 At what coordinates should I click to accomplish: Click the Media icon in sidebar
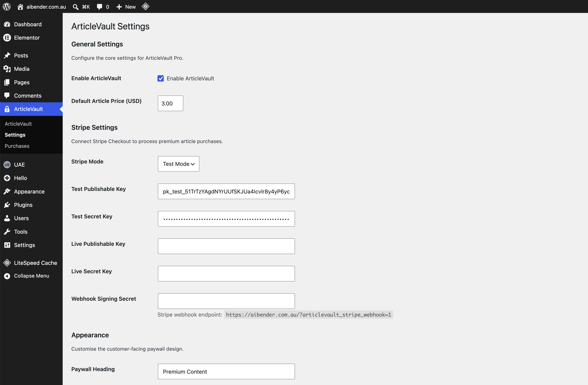7,69
